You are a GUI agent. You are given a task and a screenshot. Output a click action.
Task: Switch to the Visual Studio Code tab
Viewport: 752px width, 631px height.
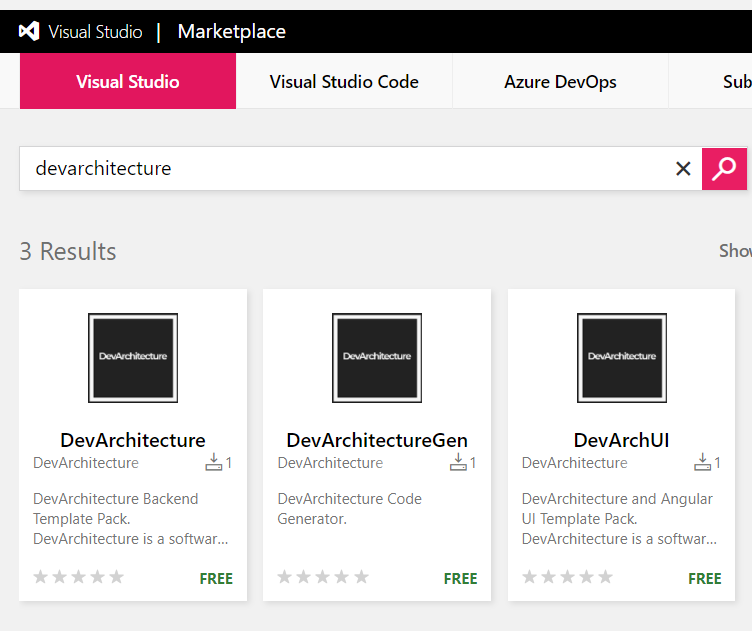pyautogui.click(x=344, y=81)
